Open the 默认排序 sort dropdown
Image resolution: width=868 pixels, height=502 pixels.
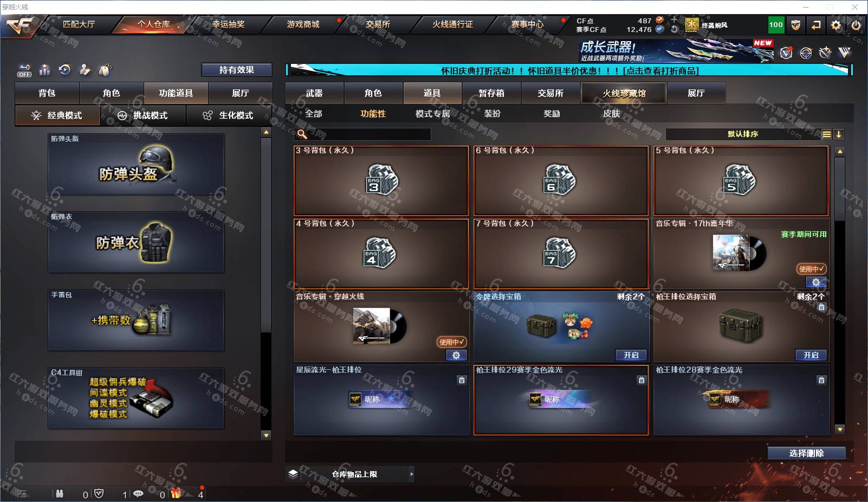coord(743,134)
